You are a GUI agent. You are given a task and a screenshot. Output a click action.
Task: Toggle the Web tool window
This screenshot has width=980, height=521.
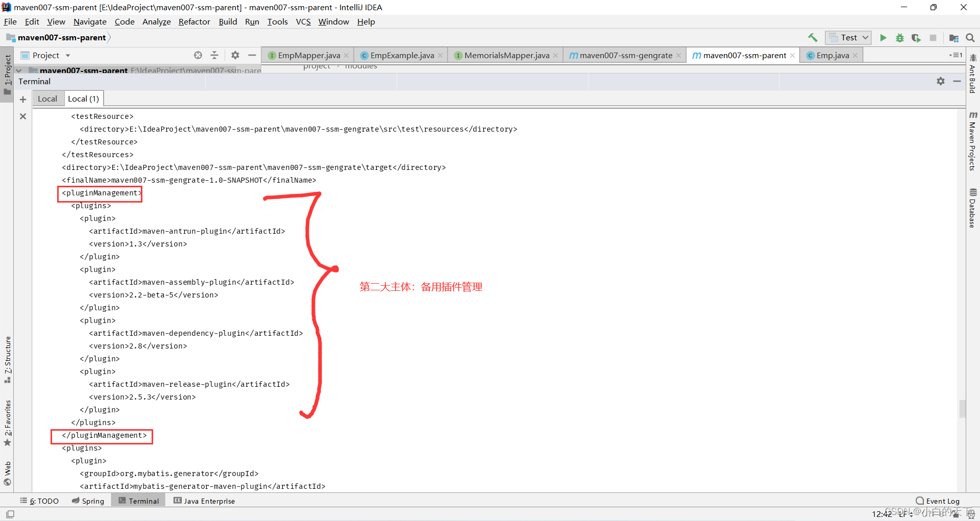7,474
